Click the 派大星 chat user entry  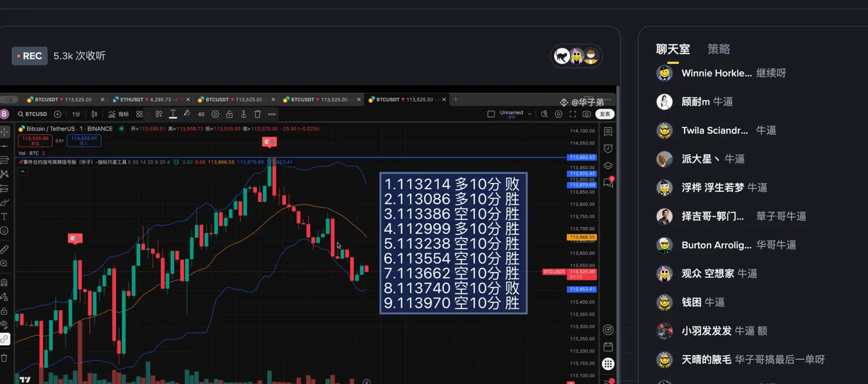click(x=701, y=159)
